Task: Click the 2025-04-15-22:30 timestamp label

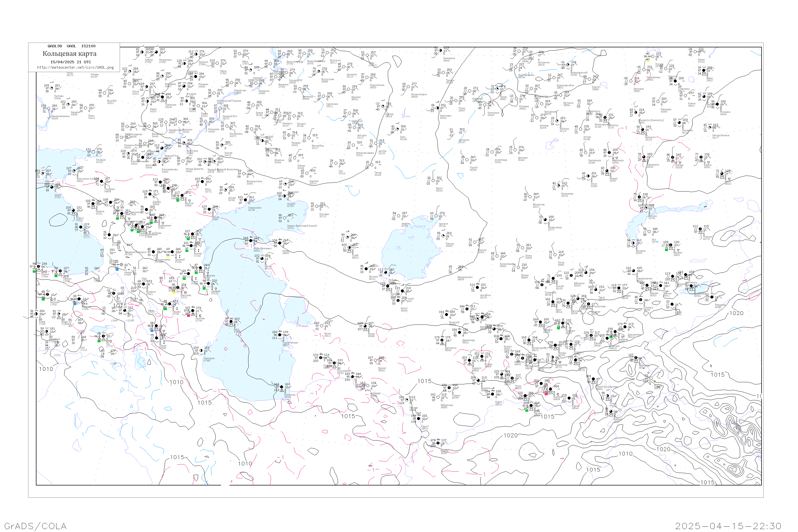Action: pyautogui.click(x=728, y=526)
